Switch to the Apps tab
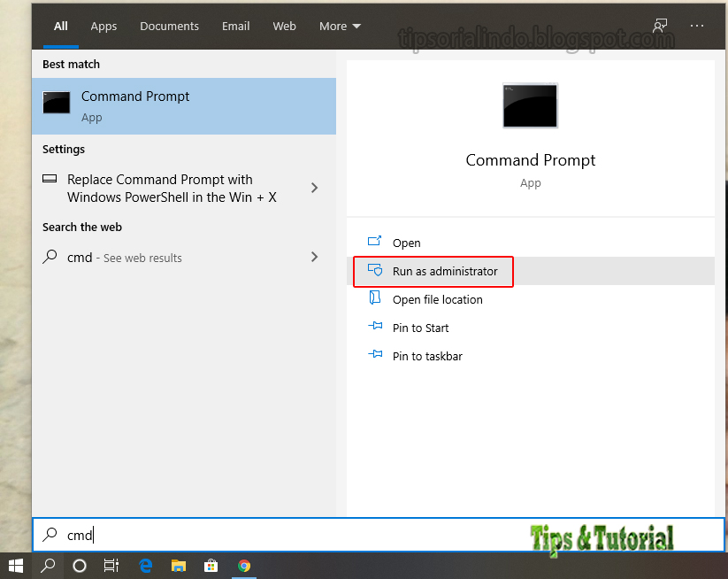The height and width of the screenshot is (579, 728). (103, 26)
